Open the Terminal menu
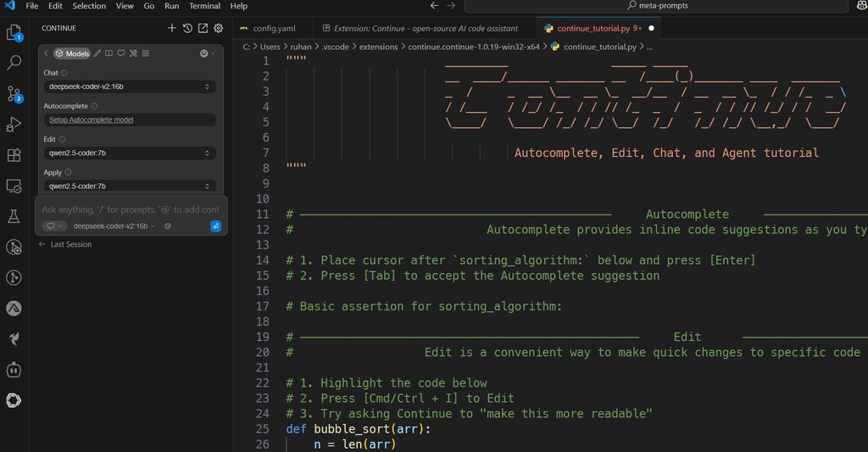The height and width of the screenshot is (452, 868). point(205,6)
